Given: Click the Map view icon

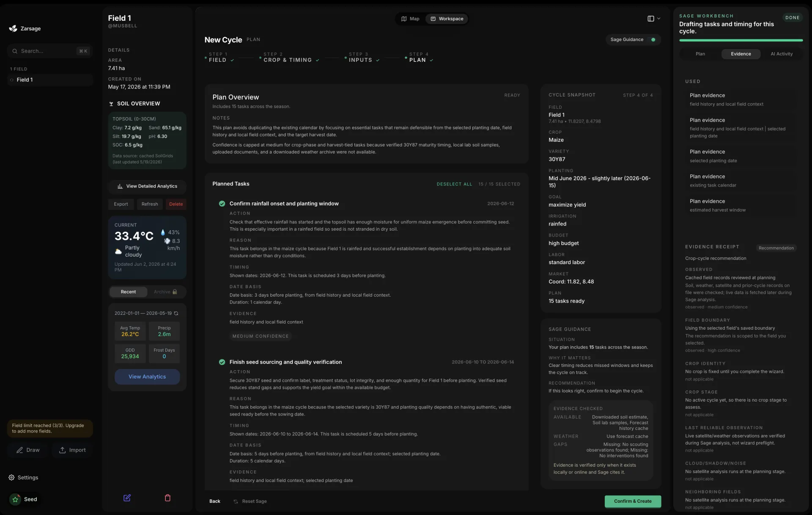Looking at the screenshot, I should (x=404, y=19).
